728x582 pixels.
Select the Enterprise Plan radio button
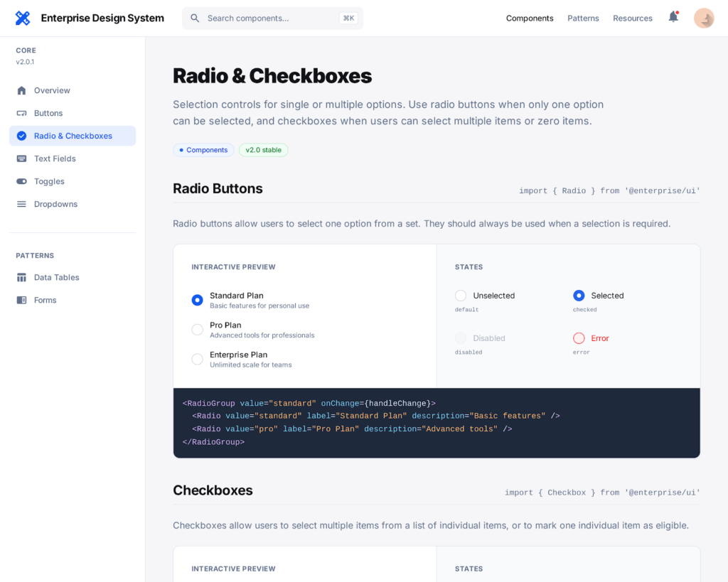(x=198, y=360)
